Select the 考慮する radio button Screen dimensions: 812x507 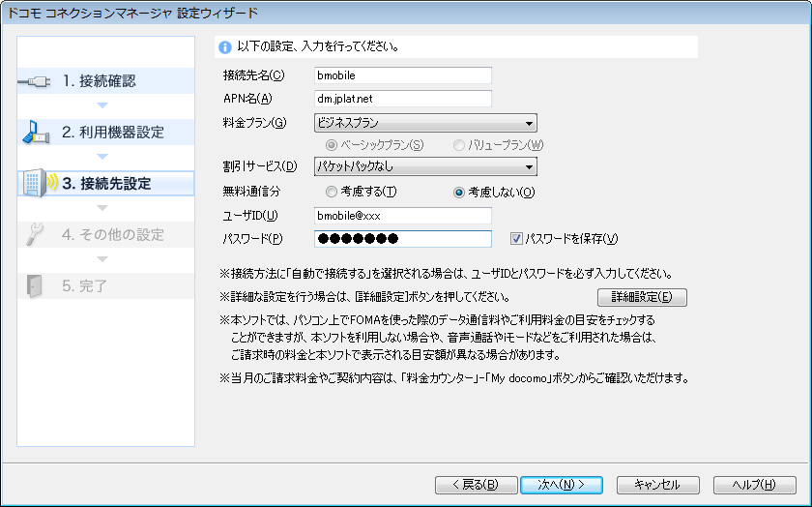click(x=332, y=192)
